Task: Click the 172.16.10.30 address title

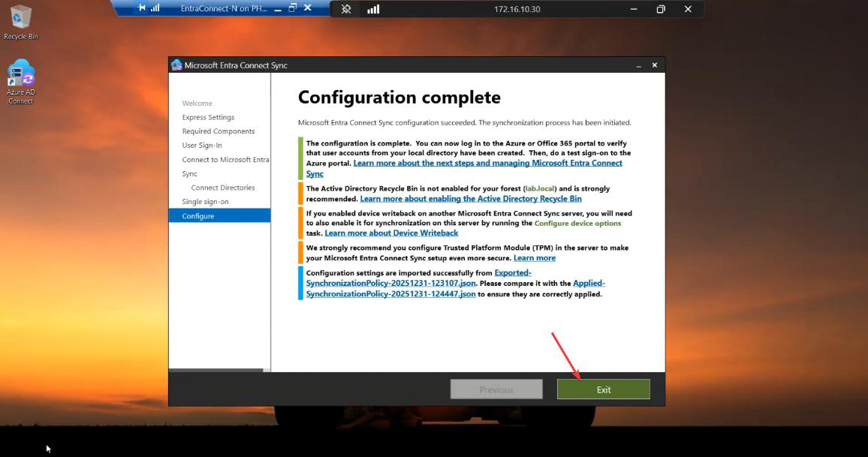Action: (517, 9)
